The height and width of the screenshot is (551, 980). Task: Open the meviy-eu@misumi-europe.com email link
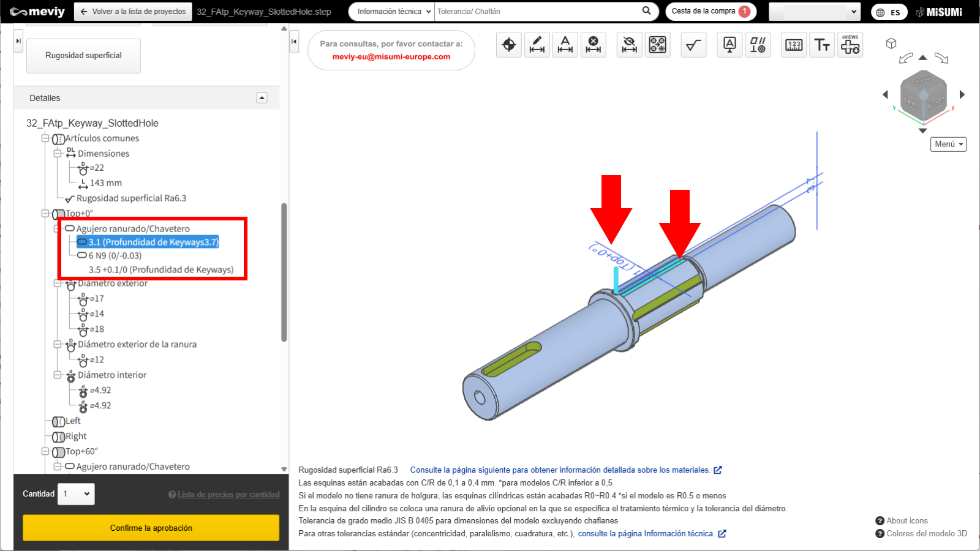pos(391,57)
